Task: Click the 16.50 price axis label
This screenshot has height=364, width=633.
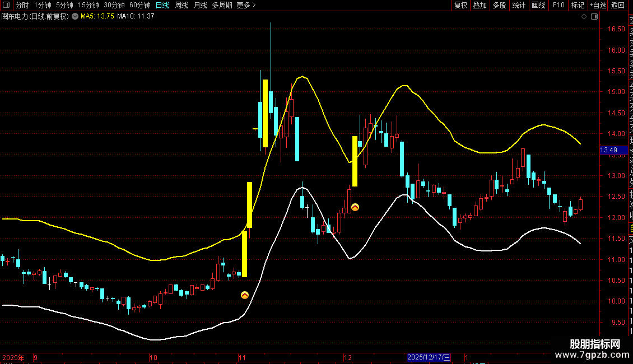Action: (x=616, y=29)
